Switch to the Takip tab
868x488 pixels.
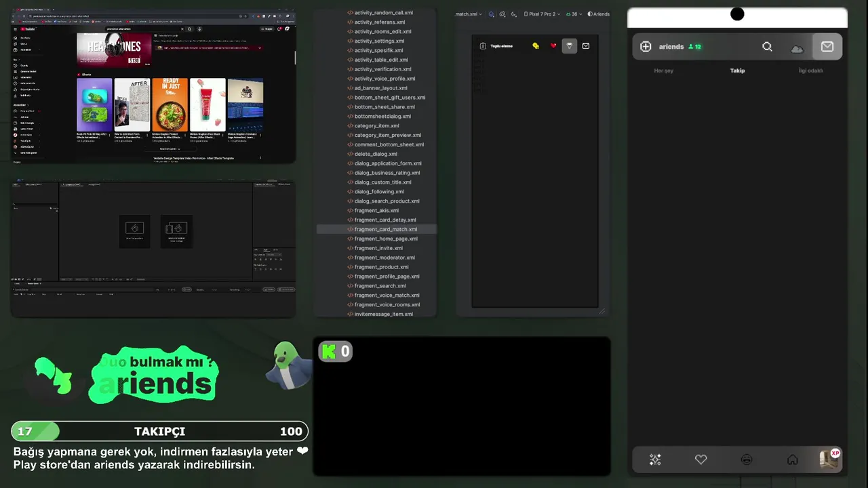click(x=737, y=70)
